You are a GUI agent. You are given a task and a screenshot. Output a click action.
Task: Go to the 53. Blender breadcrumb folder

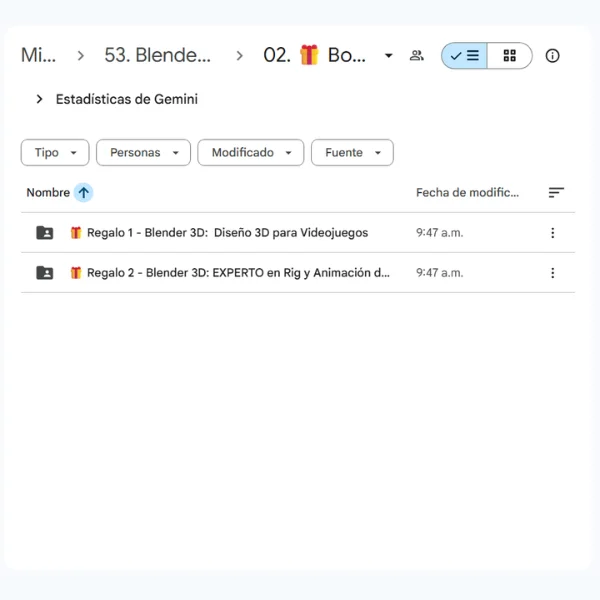158,56
